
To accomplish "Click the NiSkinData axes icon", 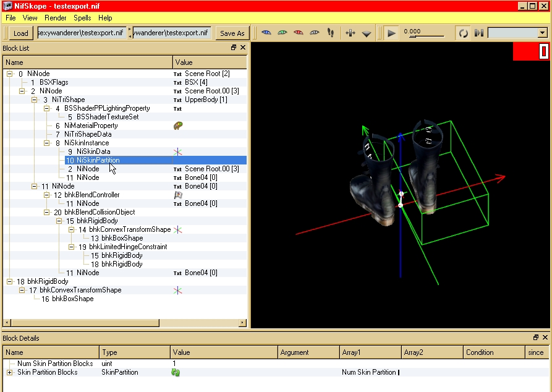I will pyautogui.click(x=178, y=152).
